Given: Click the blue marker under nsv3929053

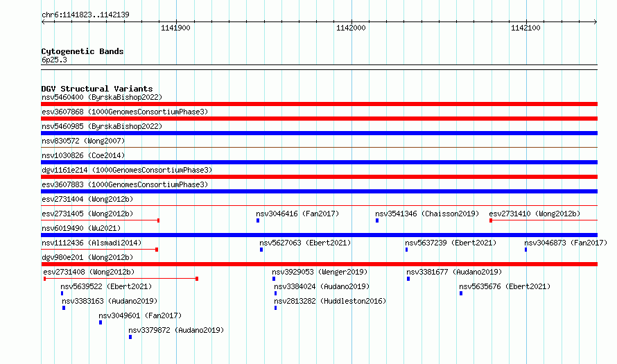Looking at the screenshot, I should click(x=274, y=279).
